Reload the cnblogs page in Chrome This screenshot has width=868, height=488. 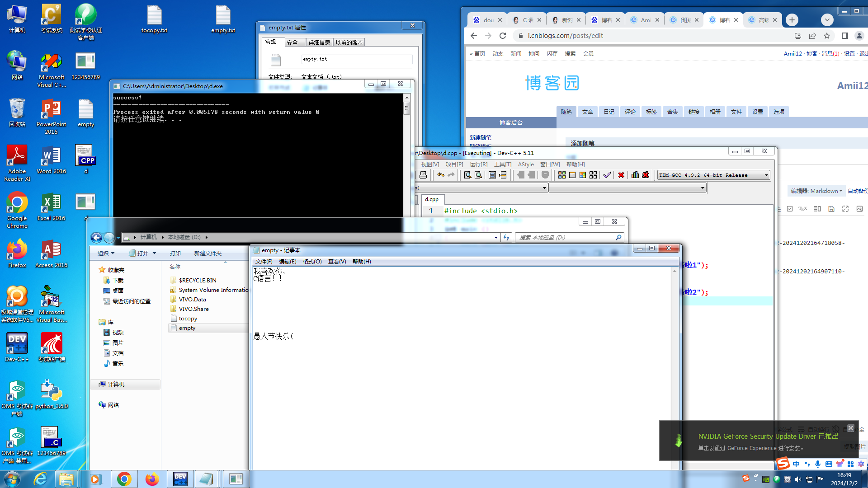click(503, 36)
